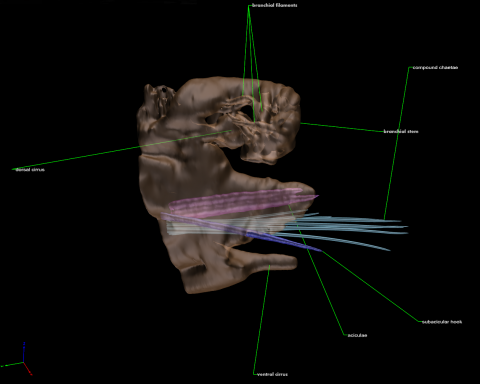Click the "branchial filaments" annotation label
This screenshot has width=480, height=384.
274,5
